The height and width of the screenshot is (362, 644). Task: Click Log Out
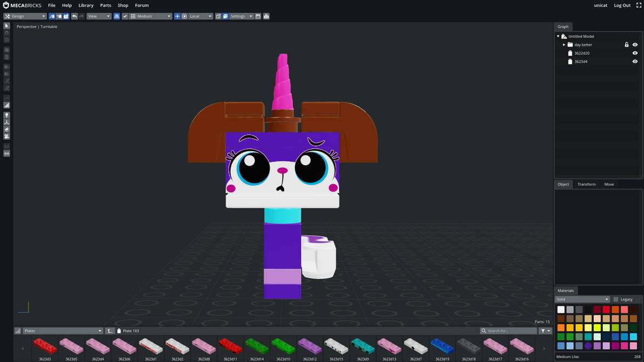point(622,5)
